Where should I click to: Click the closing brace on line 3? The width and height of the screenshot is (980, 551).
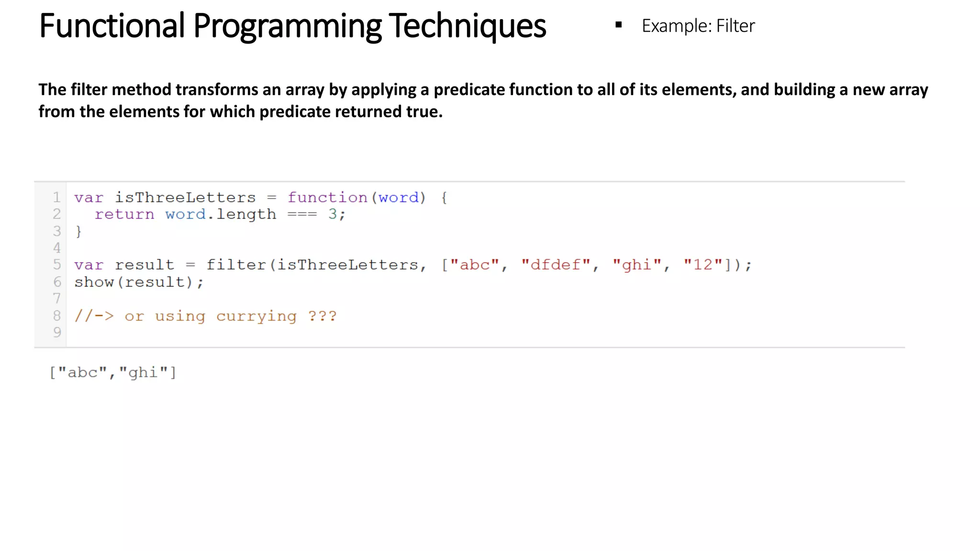point(79,231)
